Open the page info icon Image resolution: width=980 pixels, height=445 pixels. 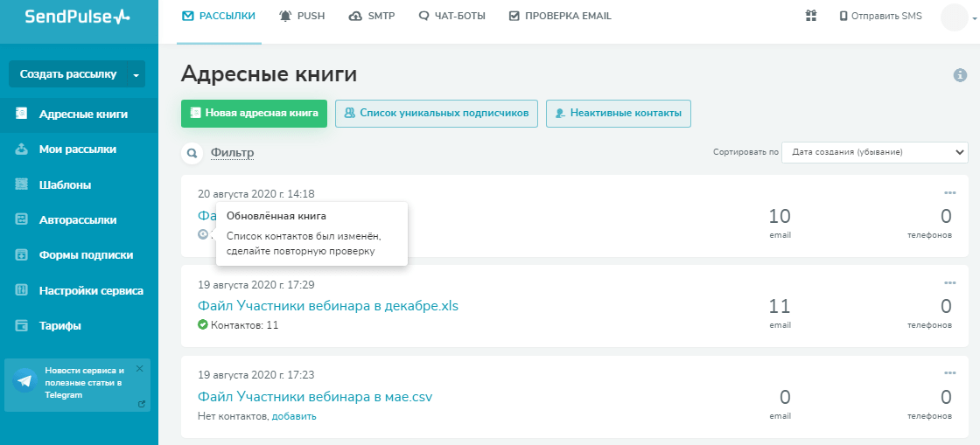(960, 75)
